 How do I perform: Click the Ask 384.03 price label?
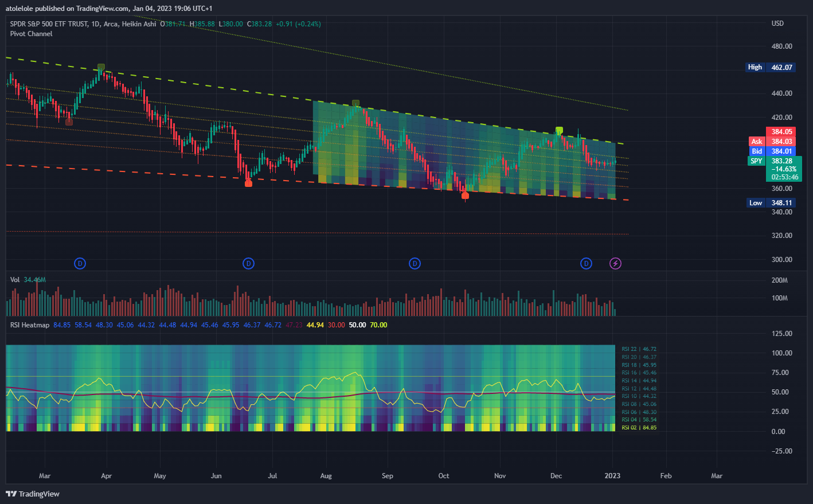pos(772,142)
